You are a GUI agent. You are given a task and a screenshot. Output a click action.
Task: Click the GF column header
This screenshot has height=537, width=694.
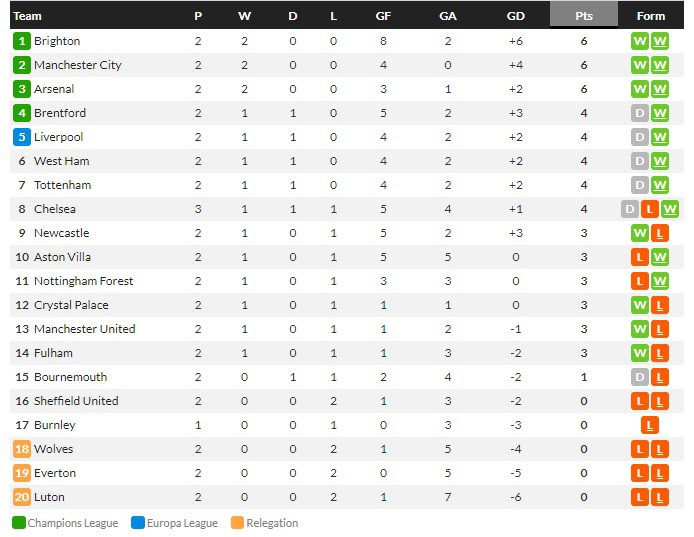pyautogui.click(x=383, y=15)
